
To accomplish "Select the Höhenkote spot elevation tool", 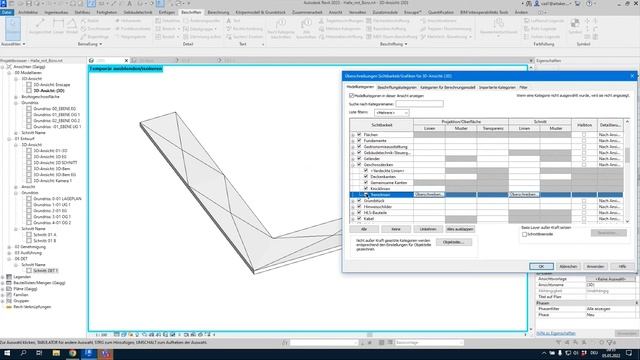I will 128,20.
